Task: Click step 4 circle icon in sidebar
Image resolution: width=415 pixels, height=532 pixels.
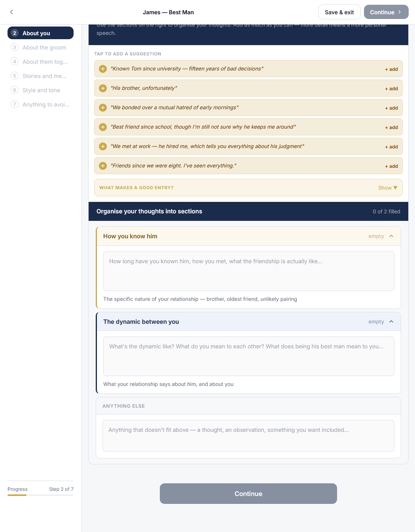Action: [15, 62]
